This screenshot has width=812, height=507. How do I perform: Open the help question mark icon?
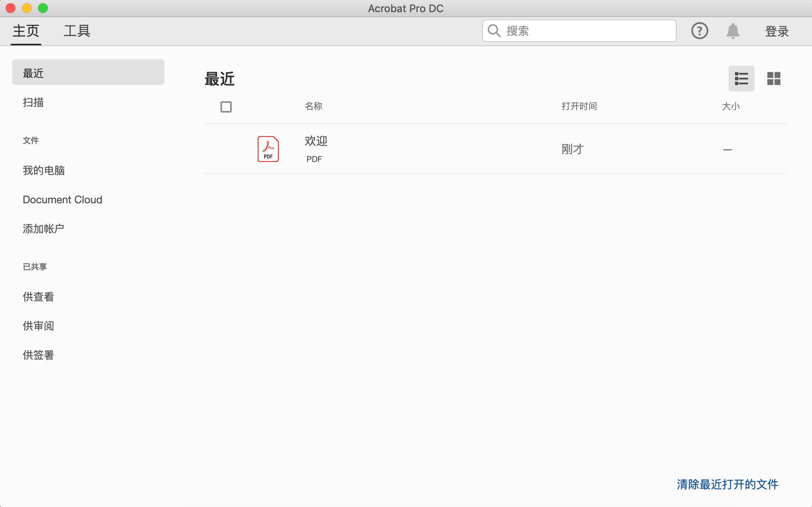[x=699, y=31]
